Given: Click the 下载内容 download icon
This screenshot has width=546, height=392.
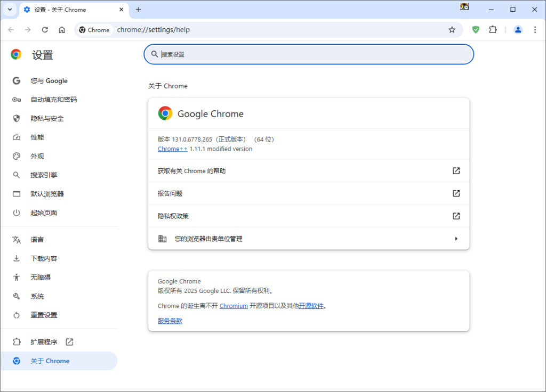Looking at the screenshot, I should 17,258.
